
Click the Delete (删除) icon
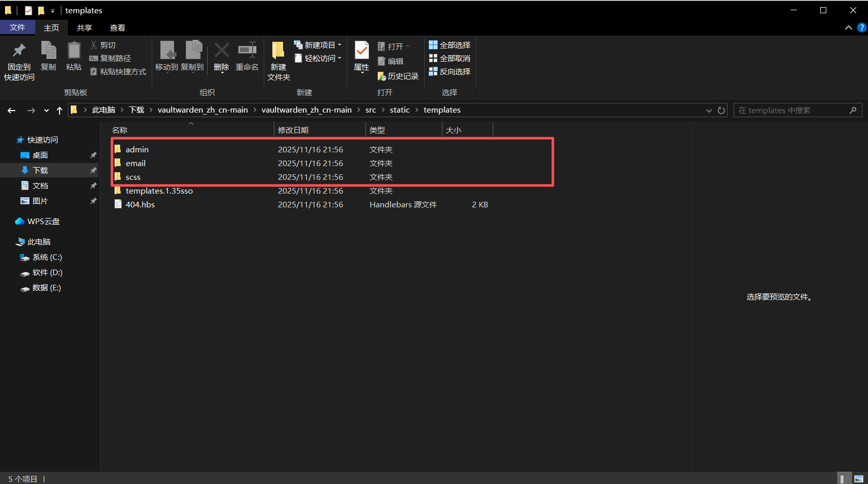point(221,56)
